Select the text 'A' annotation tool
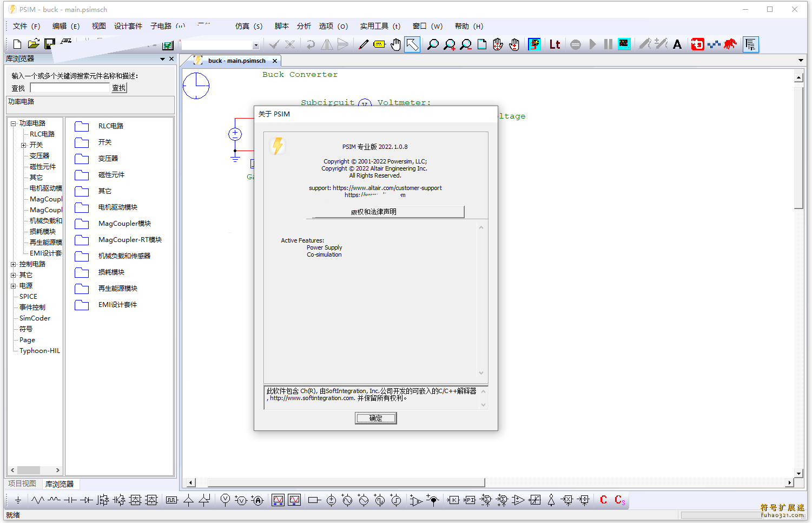The height and width of the screenshot is (523, 812). (x=677, y=44)
